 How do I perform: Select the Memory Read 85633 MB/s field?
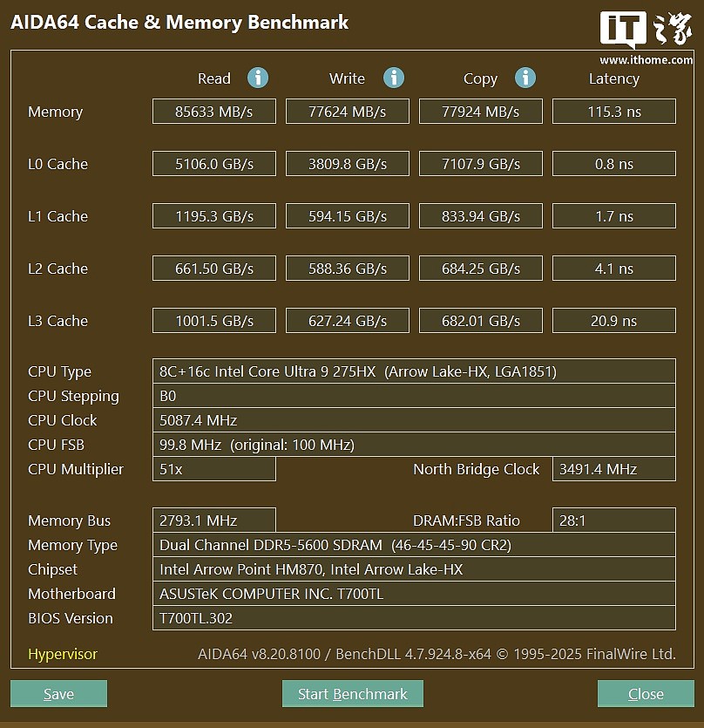click(x=214, y=112)
